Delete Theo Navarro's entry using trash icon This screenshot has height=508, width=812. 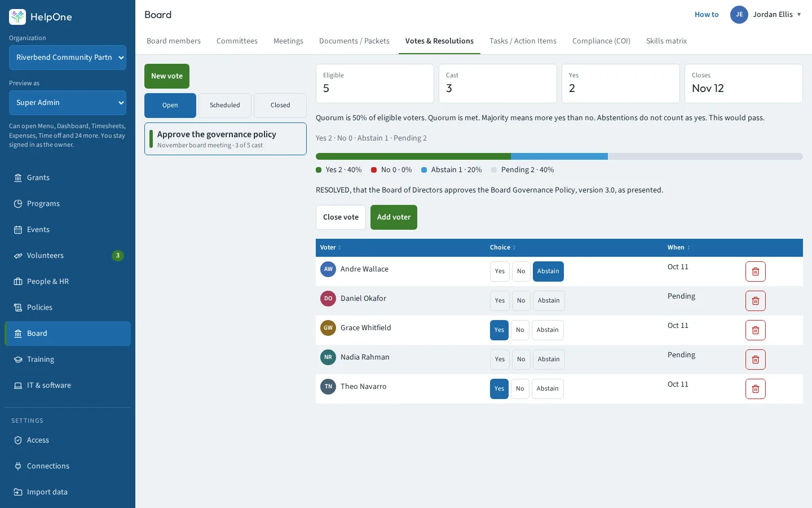coord(756,389)
